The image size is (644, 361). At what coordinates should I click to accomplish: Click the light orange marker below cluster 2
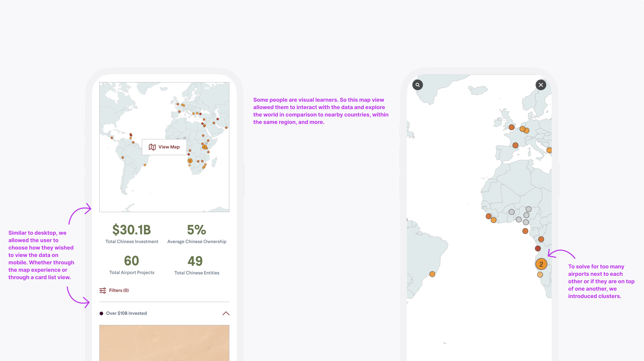[540, 275]
